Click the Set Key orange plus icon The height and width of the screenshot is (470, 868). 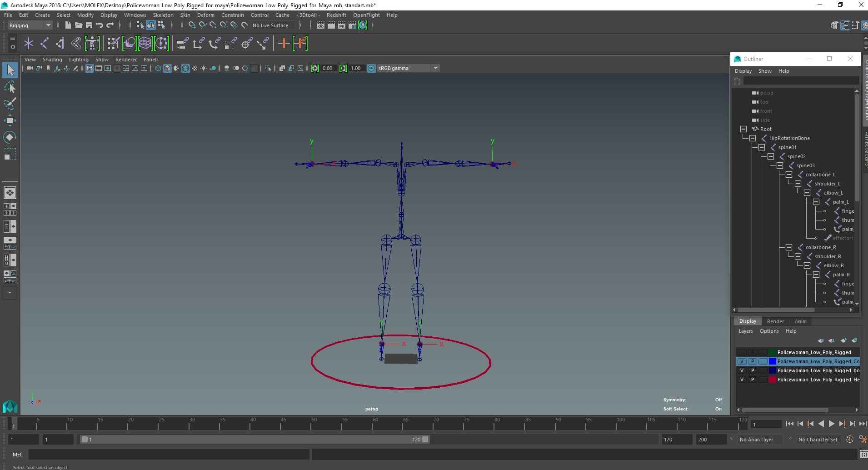tap(284, 44)
